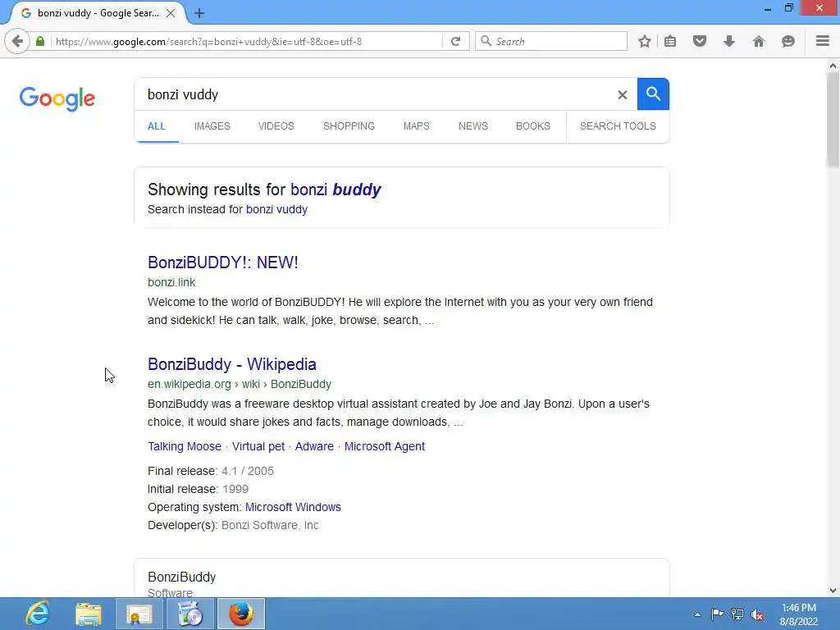Switch to the IMAGES search tab

click(x=212, y=126)
